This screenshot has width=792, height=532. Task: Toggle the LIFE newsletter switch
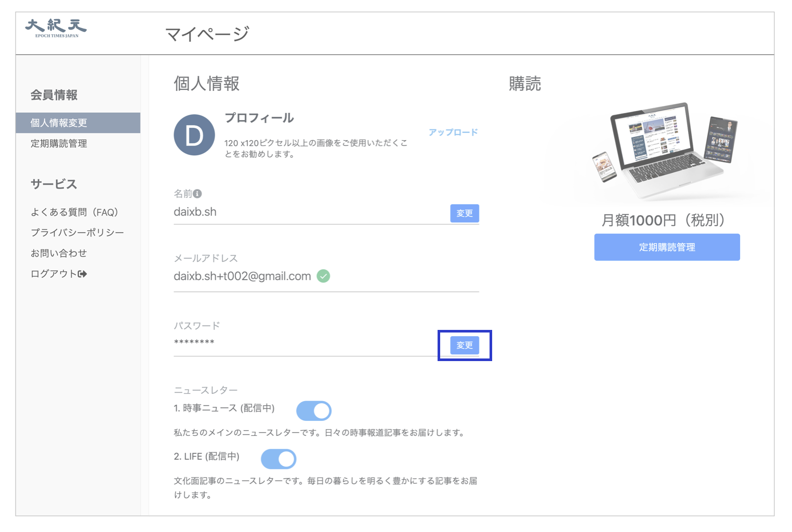click(279, 459)
